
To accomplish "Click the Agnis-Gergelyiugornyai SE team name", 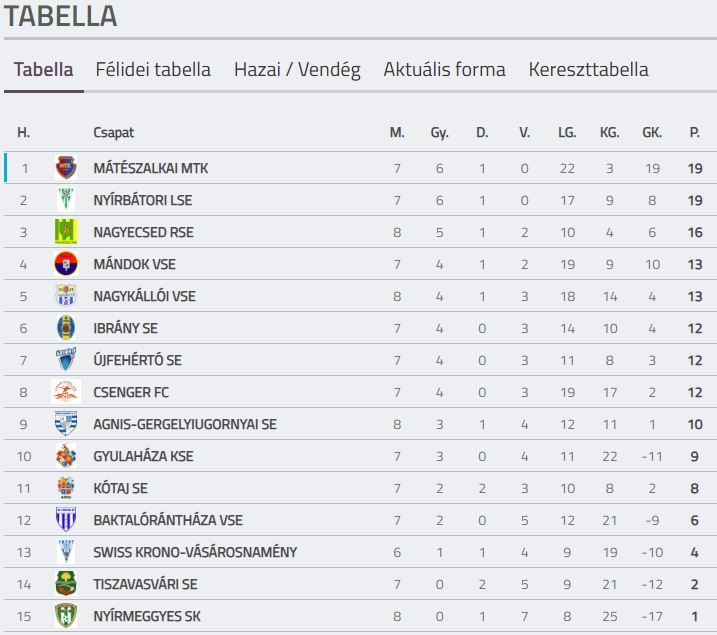I will pos(184,424).
